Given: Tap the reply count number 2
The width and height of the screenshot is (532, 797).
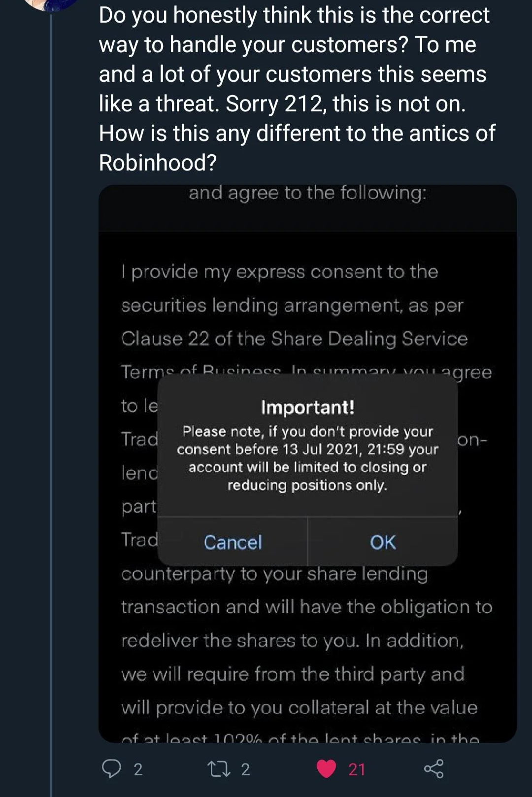Looking at the screenshot, I should [x=138, y=769].
